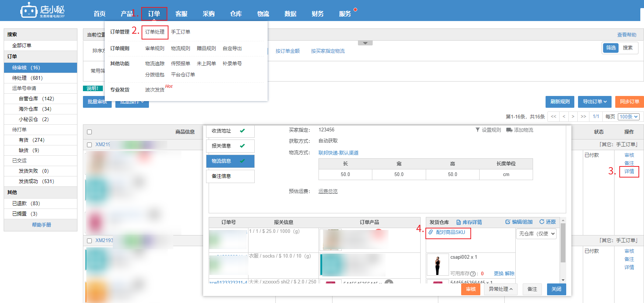Collapse filter panel with gray arrow

click(x=365, y=43)
